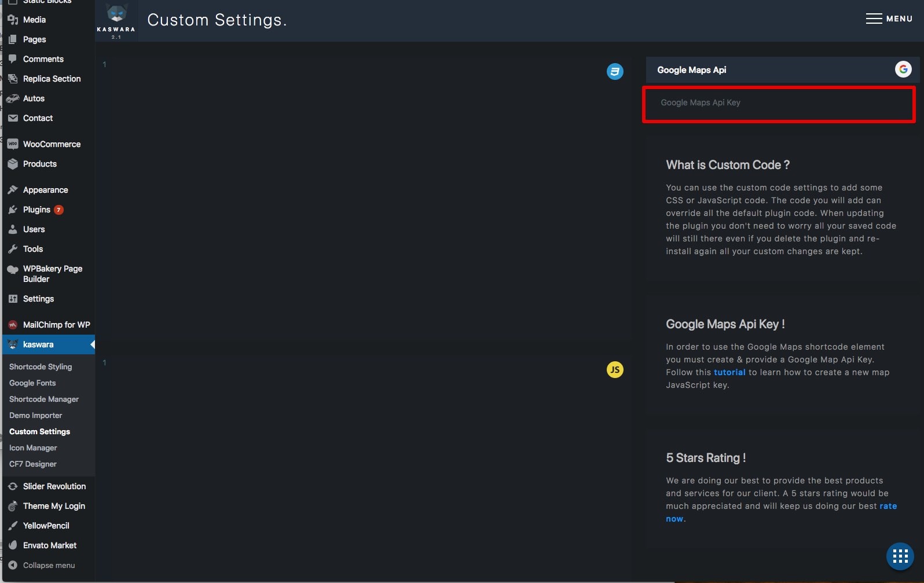This screenshot has height=583, width=924.
Task: Click the hamburger MENU icon
Action: click(874, 19)
